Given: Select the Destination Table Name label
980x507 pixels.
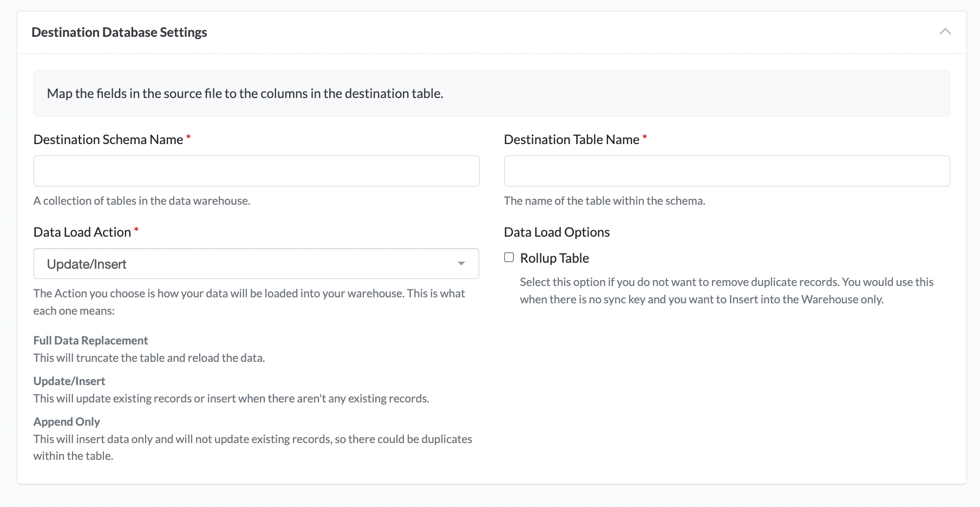Looking at the screenshot, I should [571, 140].
